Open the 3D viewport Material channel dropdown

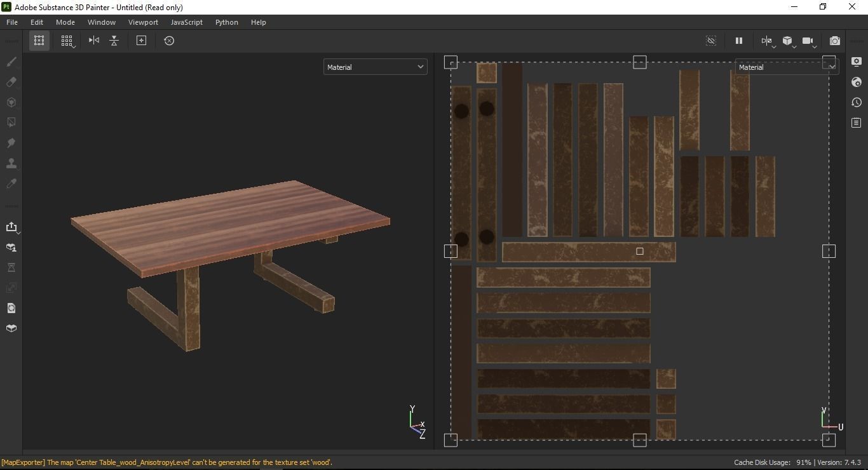[x=375, y=67]
